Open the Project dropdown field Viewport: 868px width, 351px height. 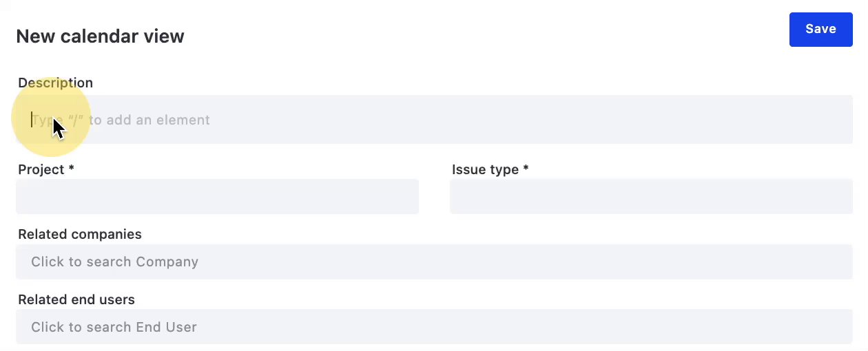point(217,197)
